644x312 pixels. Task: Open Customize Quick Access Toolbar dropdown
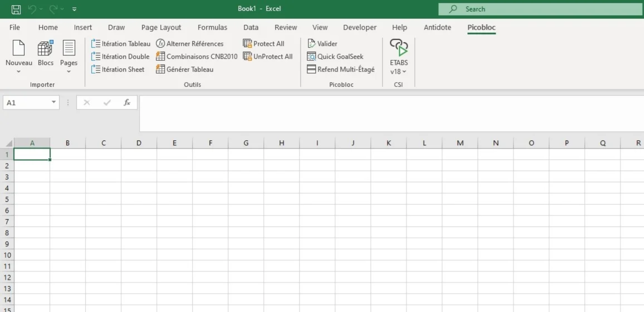pyautogui.click(x=74, y=9)
